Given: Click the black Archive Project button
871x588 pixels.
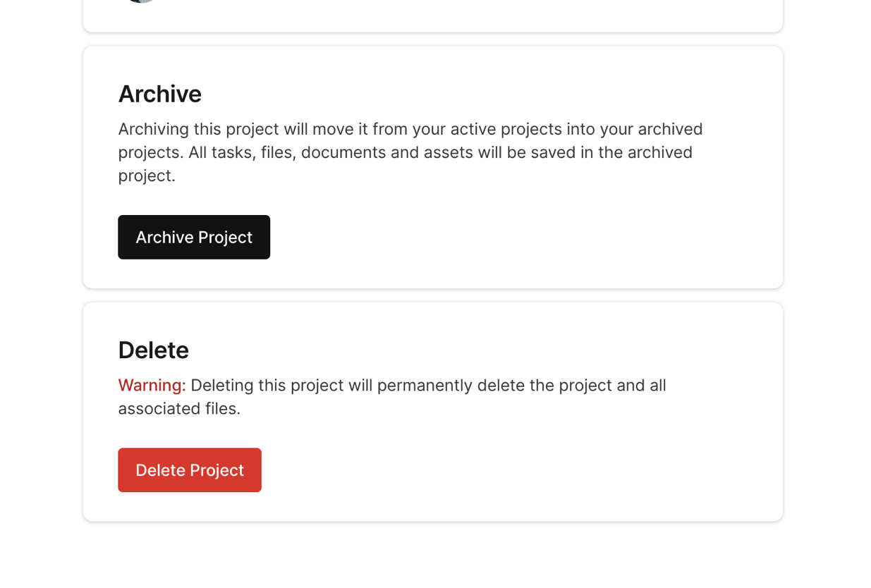Looking at the screenshot, I should click(194, 238).
